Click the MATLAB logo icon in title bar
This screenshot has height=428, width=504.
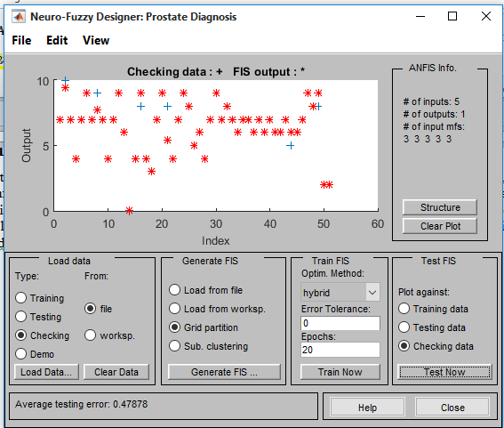click(x=19, y=16)
